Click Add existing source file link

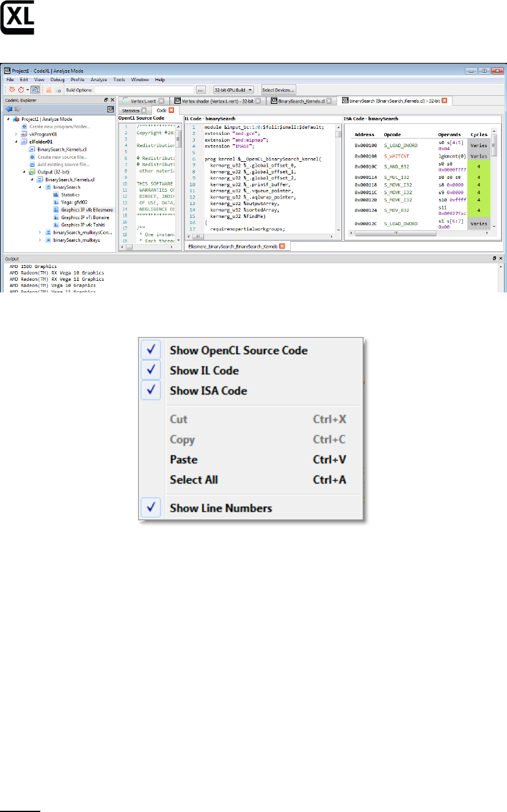click(x=64, y=164)
